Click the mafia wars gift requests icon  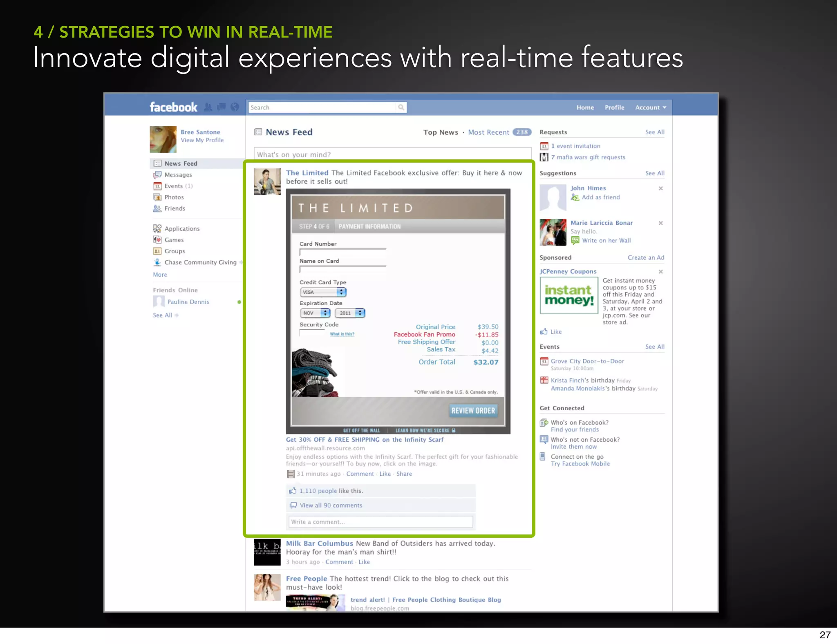(x=544, y=157)
